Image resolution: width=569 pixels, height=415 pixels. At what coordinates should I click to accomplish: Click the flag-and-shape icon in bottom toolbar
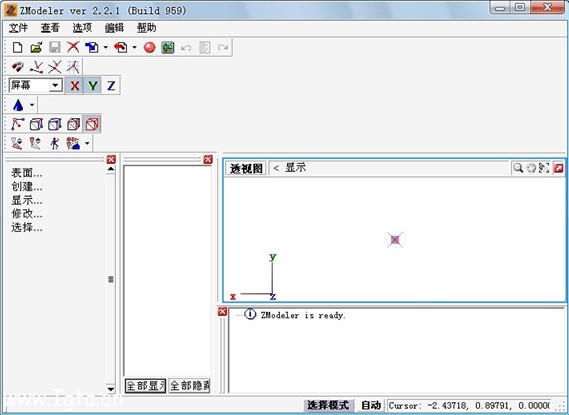(x=73, y=143)
